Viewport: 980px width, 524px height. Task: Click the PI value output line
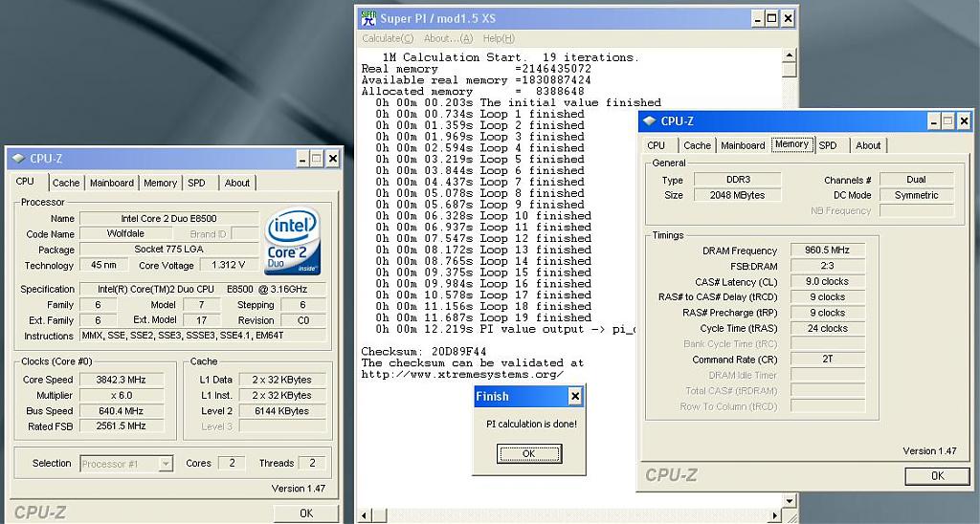505,329
